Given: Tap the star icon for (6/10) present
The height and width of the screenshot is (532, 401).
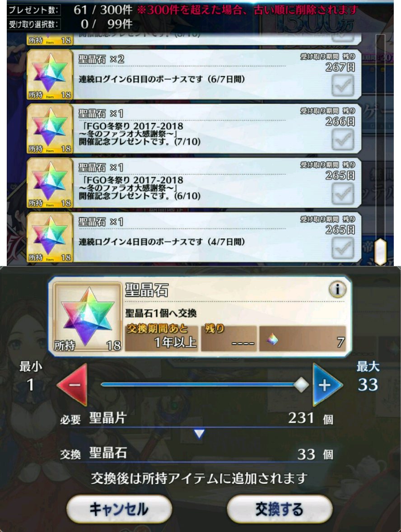Looking at the screenshot, I should [50, 183].
